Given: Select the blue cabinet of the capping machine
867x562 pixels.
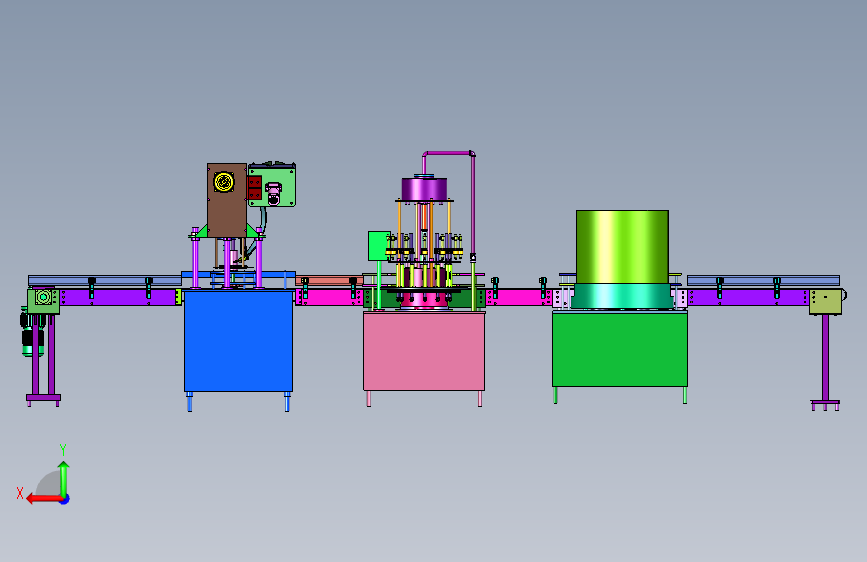Looking at the screenshot, I should tap(238, 341).
